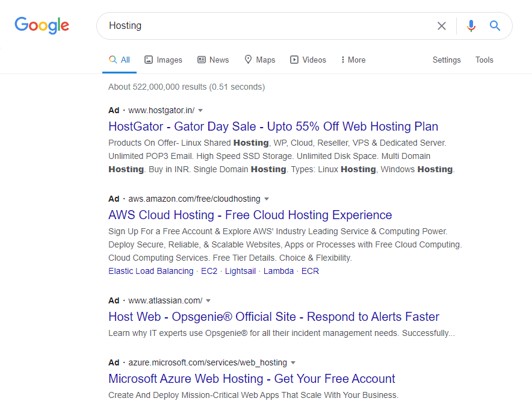The width and height of the screenshot is (532, 413).
Task: Clear the search box with the X icon
Action: (441, 26)
